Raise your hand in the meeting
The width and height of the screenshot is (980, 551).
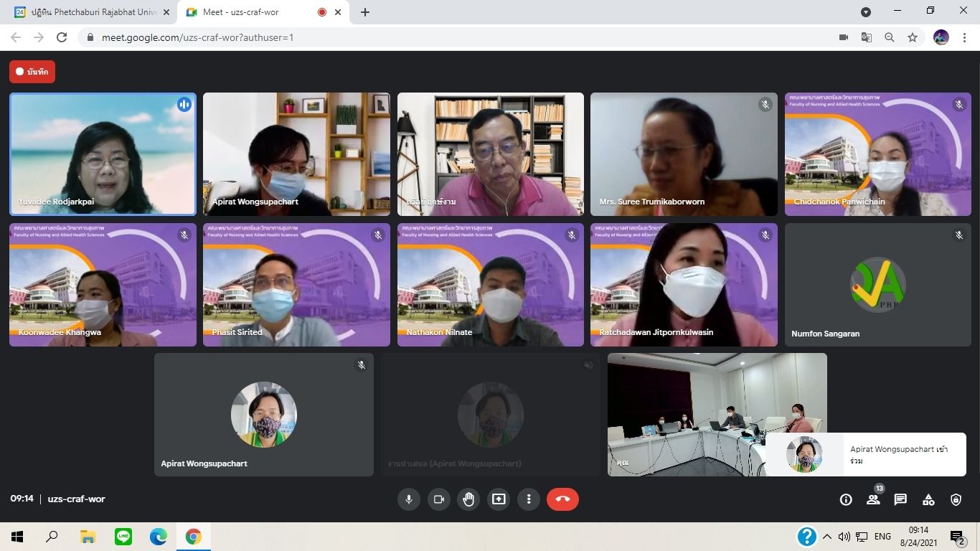click(468, 499)
